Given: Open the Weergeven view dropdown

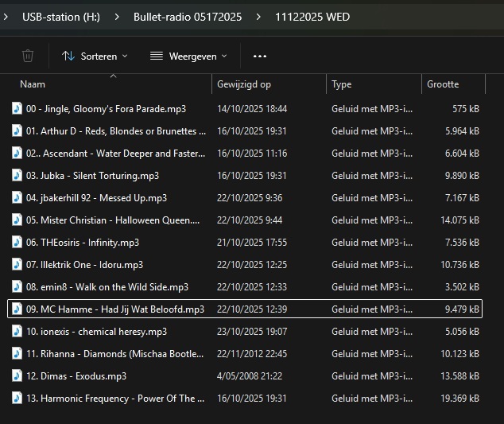Looking at the screenshot, I should coord(188,56).
